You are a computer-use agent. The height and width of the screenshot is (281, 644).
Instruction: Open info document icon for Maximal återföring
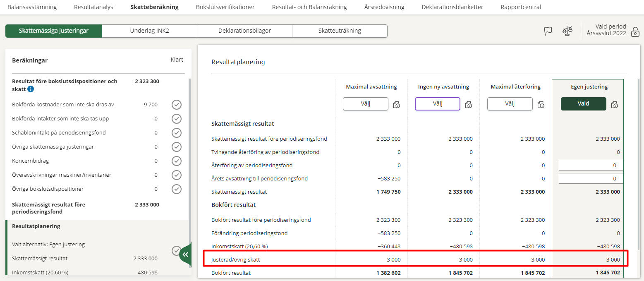click(541, 105)
